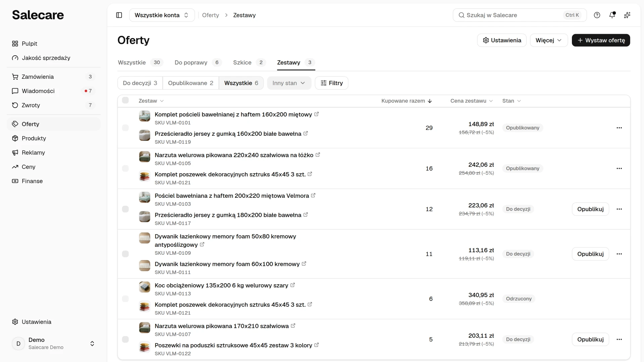Open the Inny stan dropdown
The image size is (644, 362).
tap(289, 83)
